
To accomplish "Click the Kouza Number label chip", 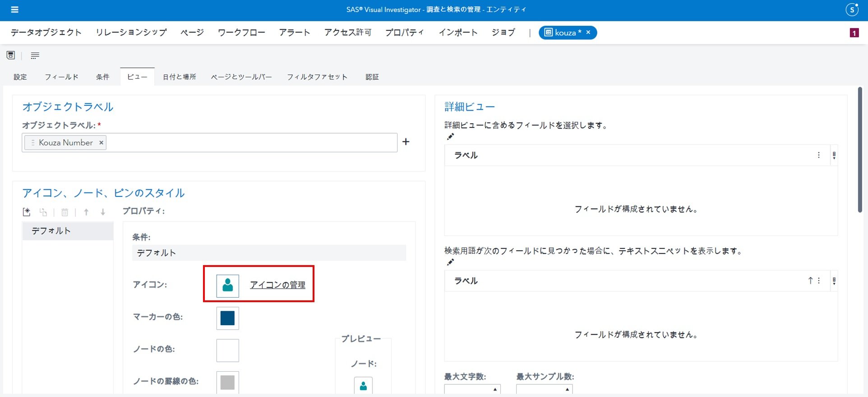I will tap(65, 143).
